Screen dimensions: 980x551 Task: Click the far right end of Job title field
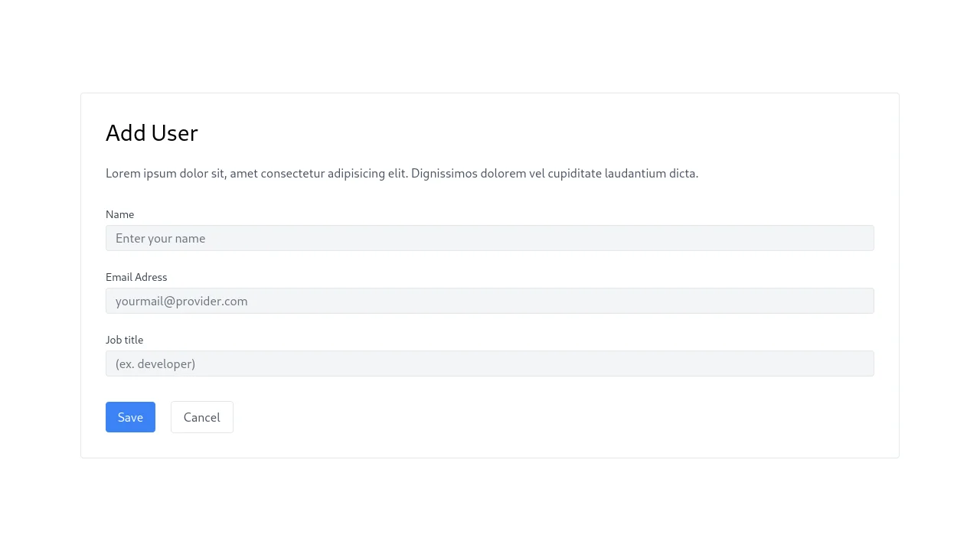(861, 364)
